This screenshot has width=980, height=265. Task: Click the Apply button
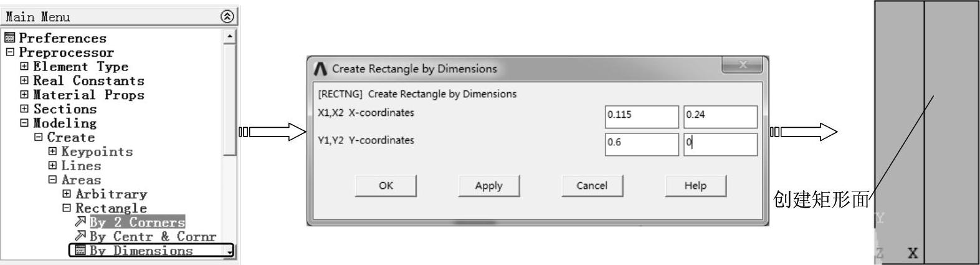point(488,185)
